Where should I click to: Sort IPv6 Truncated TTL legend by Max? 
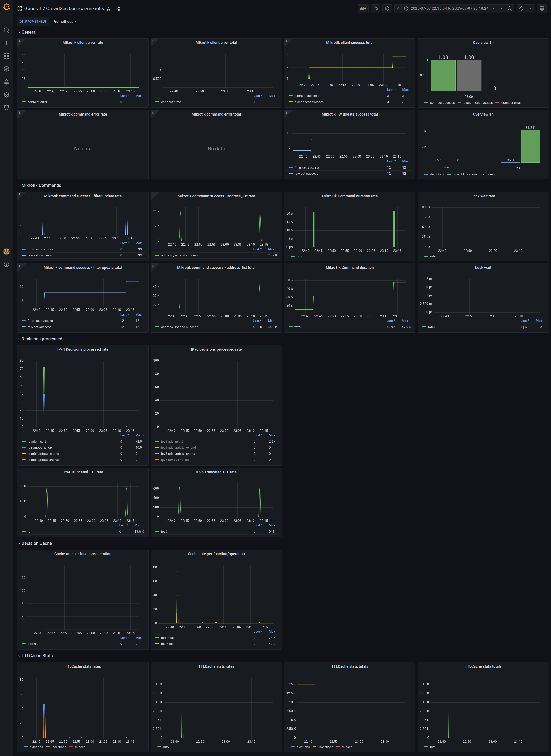pos(272,525)
